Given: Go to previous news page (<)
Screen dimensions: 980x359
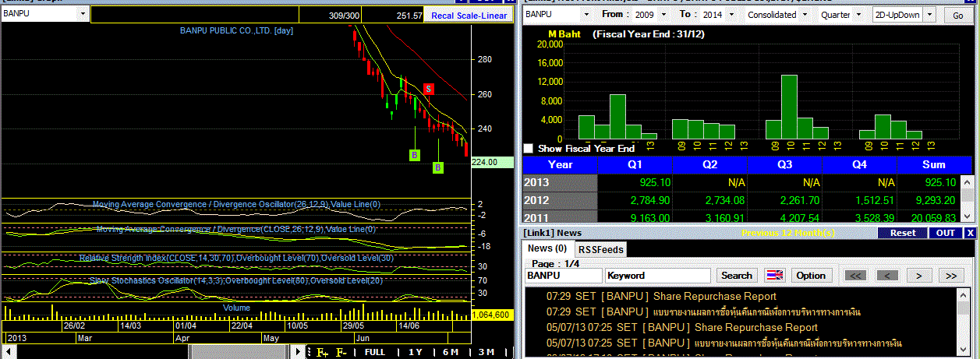Looking at the screenshot, I should (x=888, y=276).
